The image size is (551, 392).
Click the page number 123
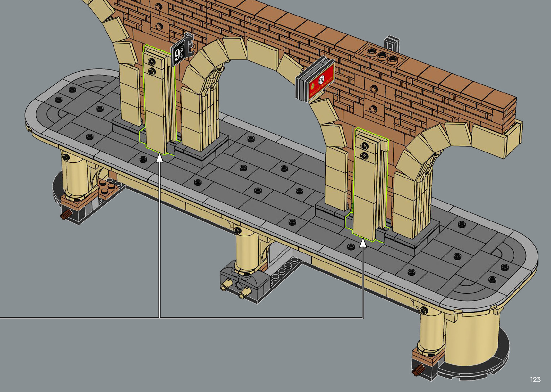[535, 379]
